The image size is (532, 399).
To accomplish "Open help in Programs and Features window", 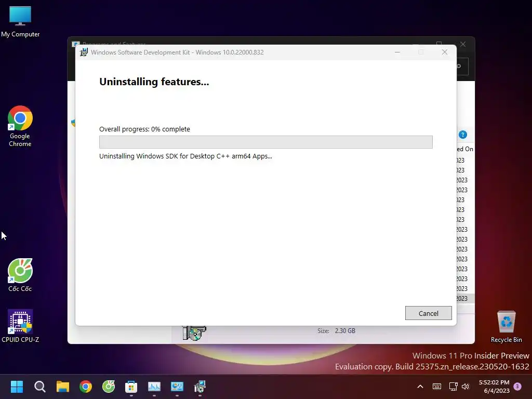I will pyautogui.click(x=463, y=135).
